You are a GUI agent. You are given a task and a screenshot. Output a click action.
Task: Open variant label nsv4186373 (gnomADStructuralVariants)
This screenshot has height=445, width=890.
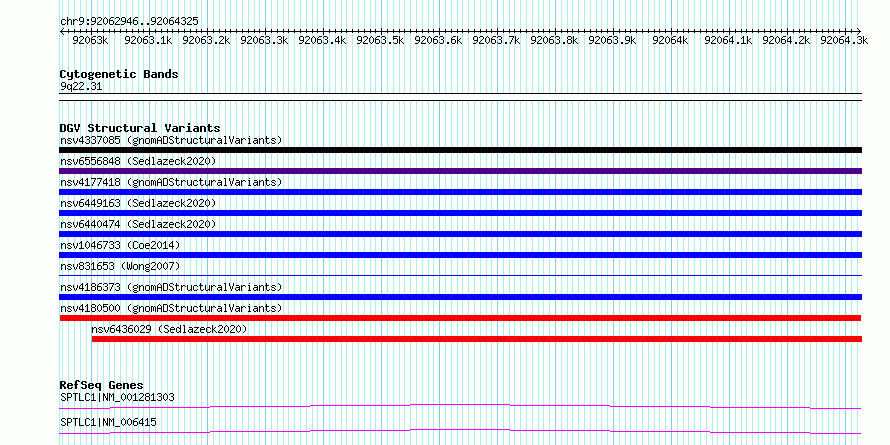point(171,287)
